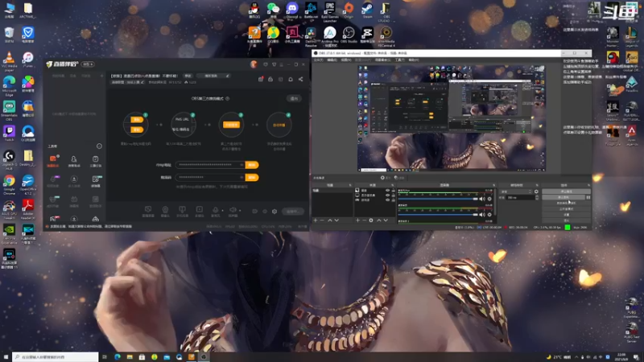Open user avatar in Douyu title bar
This screenshot has height=362, width=644.
click(254, 64)
